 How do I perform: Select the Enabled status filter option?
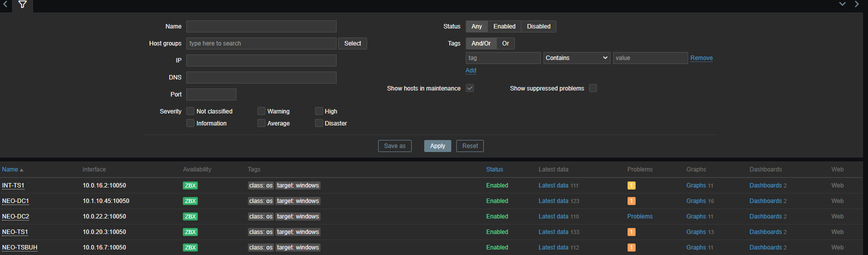click(504, 26)
